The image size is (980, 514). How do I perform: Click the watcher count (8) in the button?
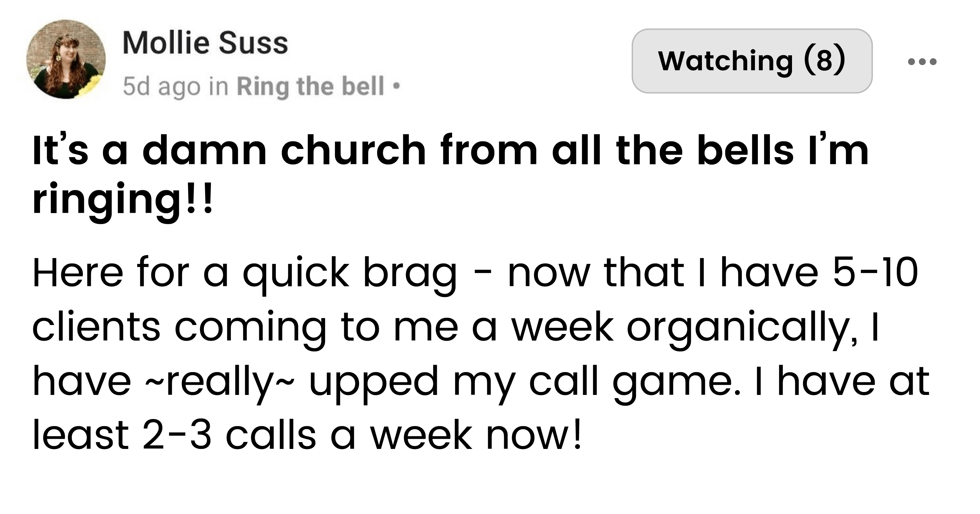click(824, 61)
